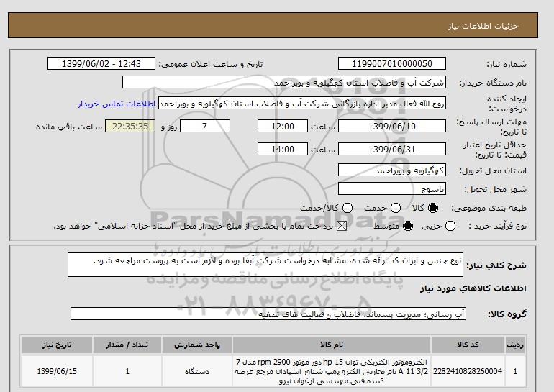Click the goods group field
The width and height of the screenshot is (554, 392).
coord(268,314)
